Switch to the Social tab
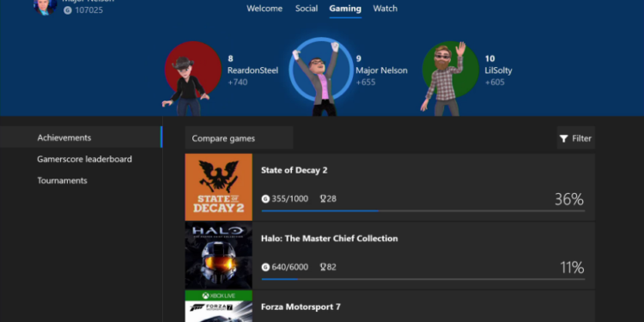644x322 pixels. 307,9
